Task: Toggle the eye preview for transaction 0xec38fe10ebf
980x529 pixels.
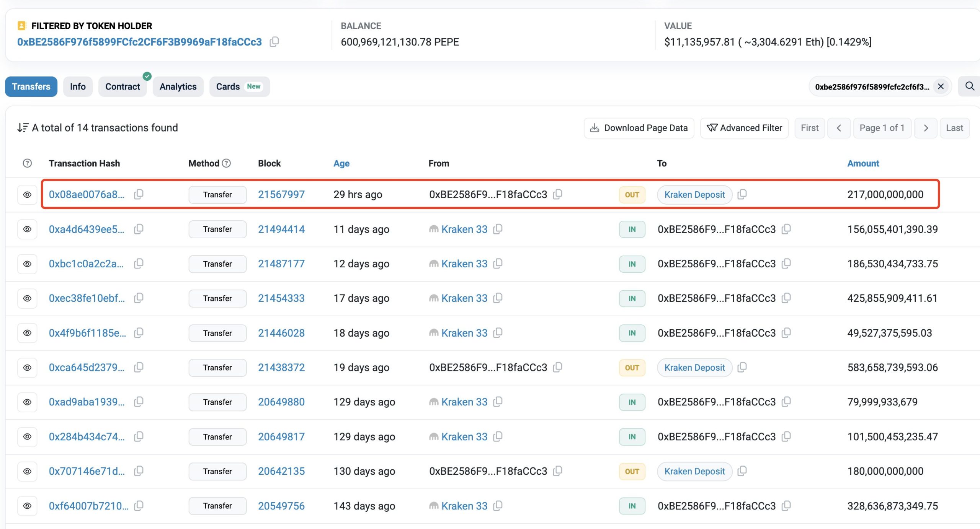Action: [27, 298]
